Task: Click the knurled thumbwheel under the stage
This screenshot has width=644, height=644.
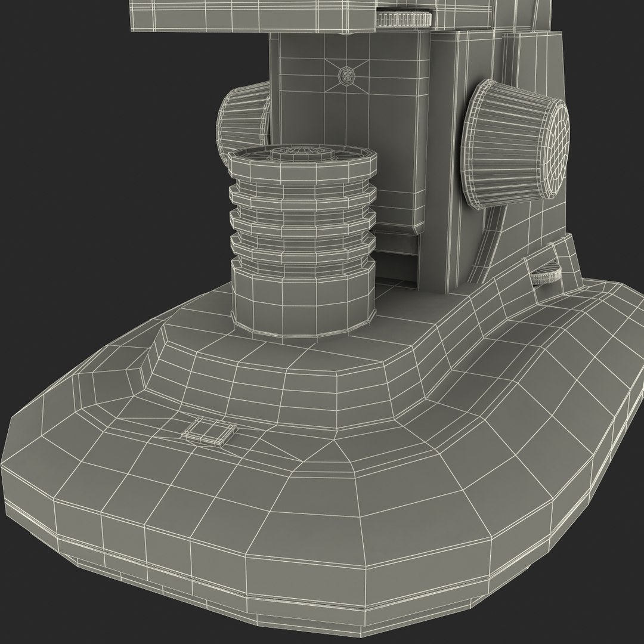Action: click(x=404, y=18)
